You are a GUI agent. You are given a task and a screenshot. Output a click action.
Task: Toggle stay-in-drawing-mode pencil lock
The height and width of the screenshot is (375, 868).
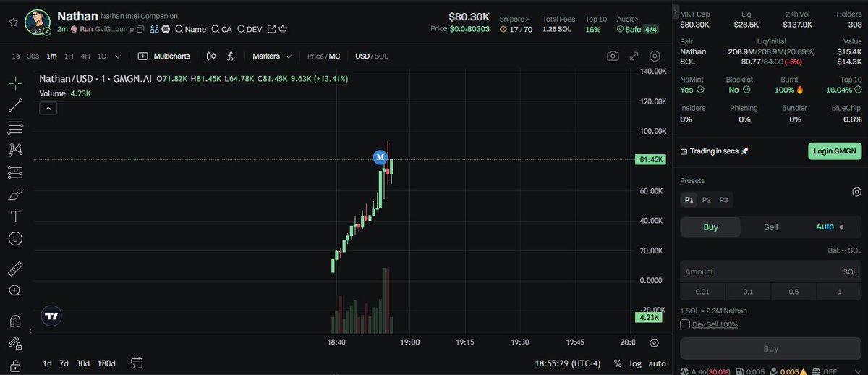pos(15,343)
